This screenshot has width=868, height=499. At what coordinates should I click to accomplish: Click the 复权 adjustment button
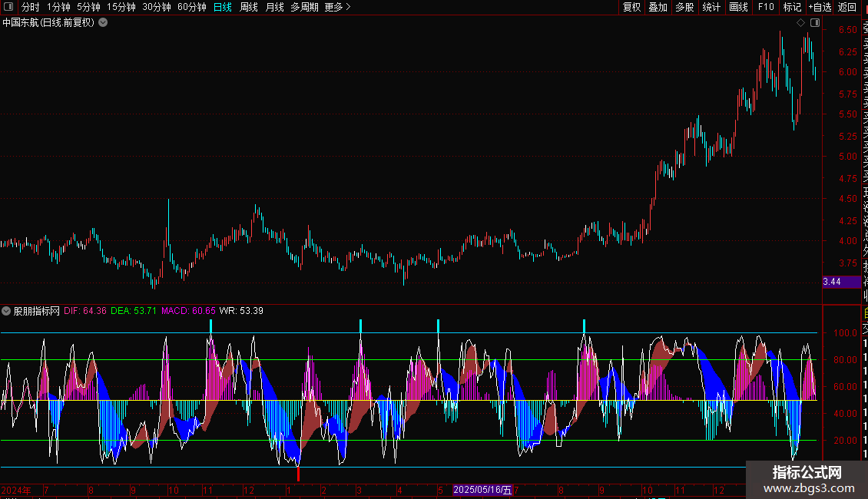pyautogui.click(x=631, y=7)
